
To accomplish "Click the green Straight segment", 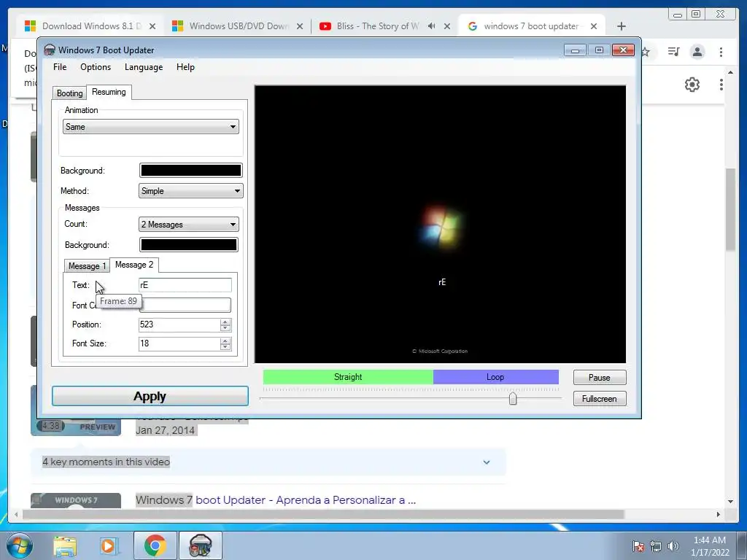I will click(x=348, y=377).
